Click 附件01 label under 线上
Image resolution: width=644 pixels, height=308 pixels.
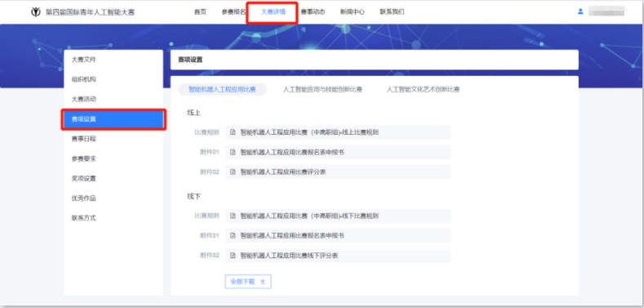(x=210, y=152)
